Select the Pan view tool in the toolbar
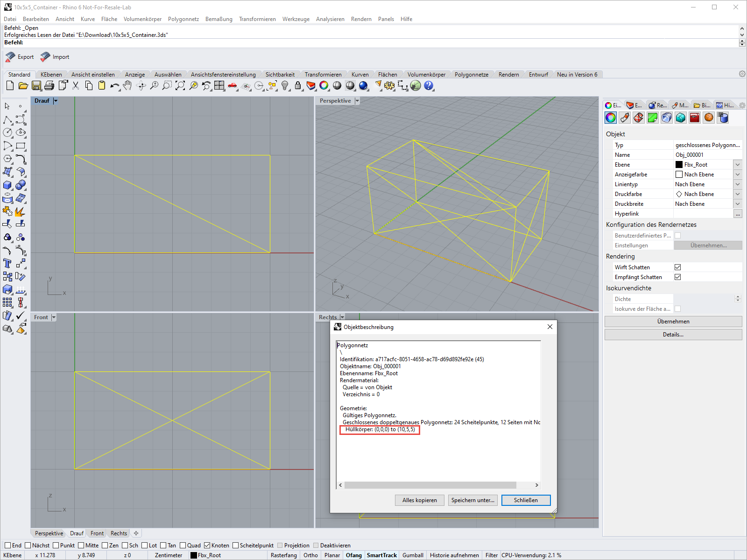747x560 pixels. [x=127, y=86]
